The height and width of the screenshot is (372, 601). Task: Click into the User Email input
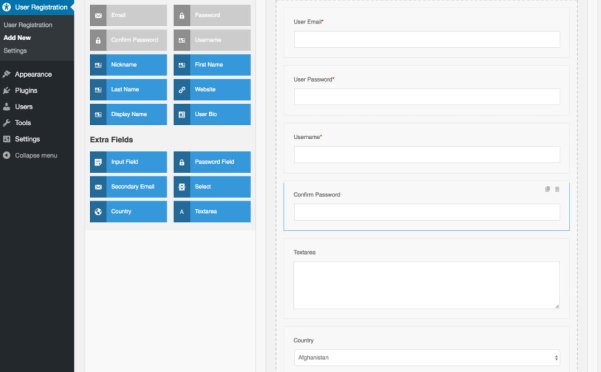[427, 39]
